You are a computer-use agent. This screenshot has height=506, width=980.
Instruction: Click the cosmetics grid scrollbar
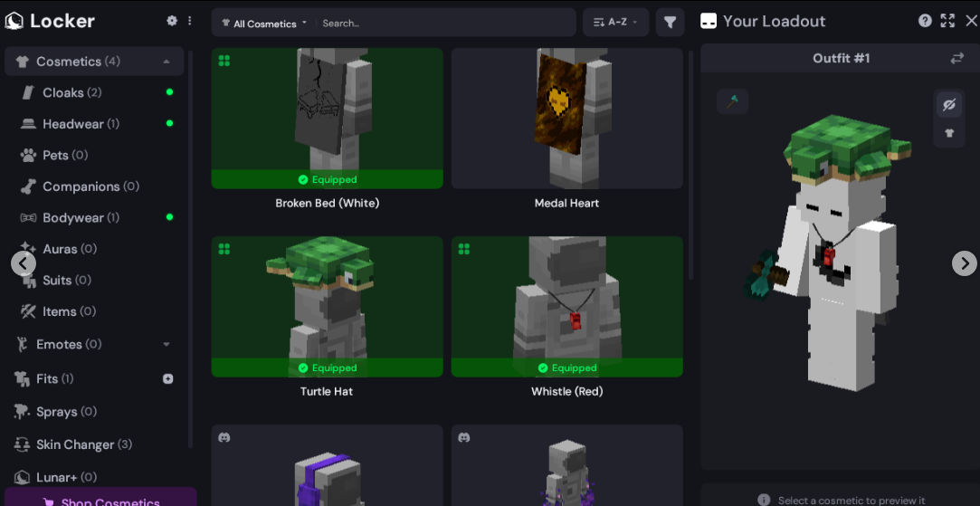[690, 165]
